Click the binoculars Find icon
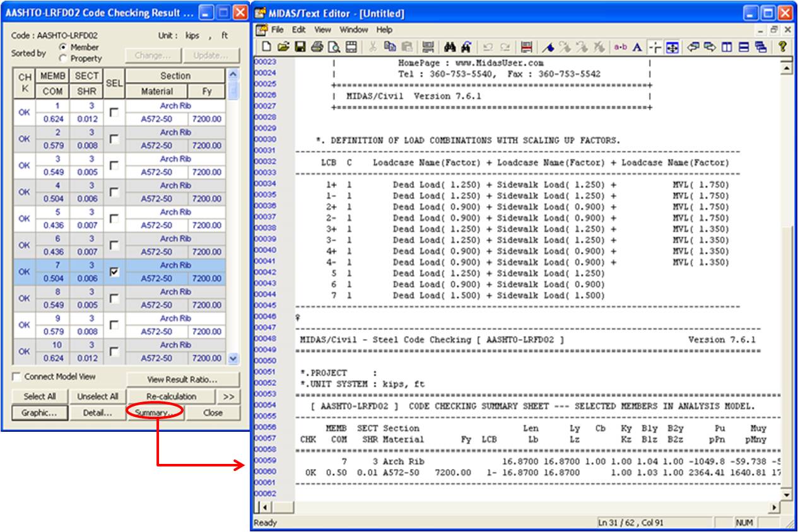Image resolution: width=798 pixels, height=532 pixels. pos(450,47)
